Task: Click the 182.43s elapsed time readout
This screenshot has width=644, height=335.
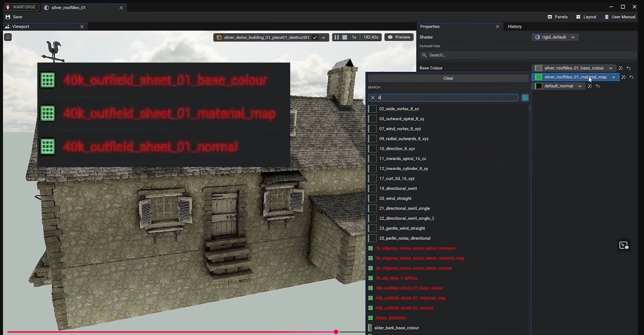Action: 371,37
